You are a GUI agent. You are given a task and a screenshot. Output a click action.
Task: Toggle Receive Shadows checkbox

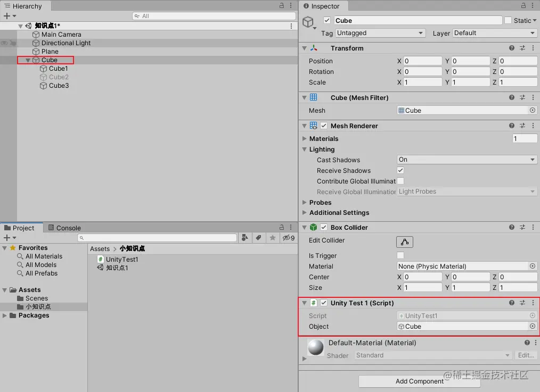pyautogui.click(x=400, y=170)
